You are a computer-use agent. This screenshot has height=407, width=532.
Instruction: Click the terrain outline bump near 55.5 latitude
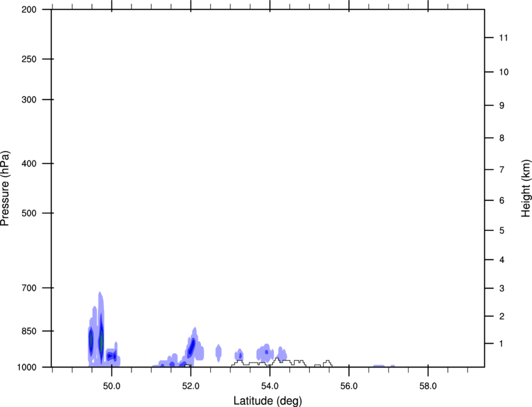click(x=328, y=364)
